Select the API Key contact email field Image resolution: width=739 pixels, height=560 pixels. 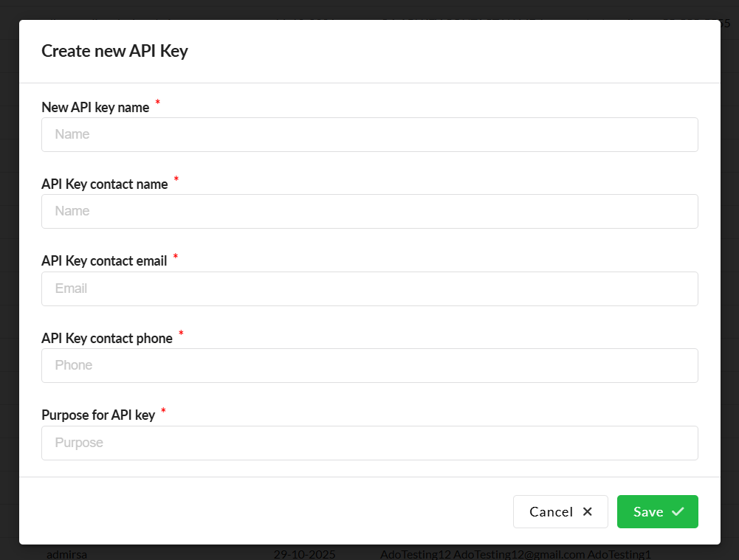369,289
